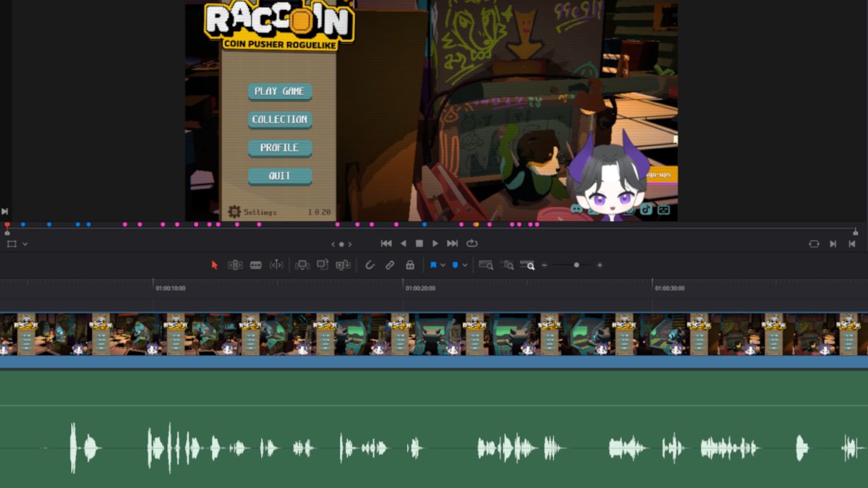Click Full Extent Zoom icon

click(x=486, y=265)
